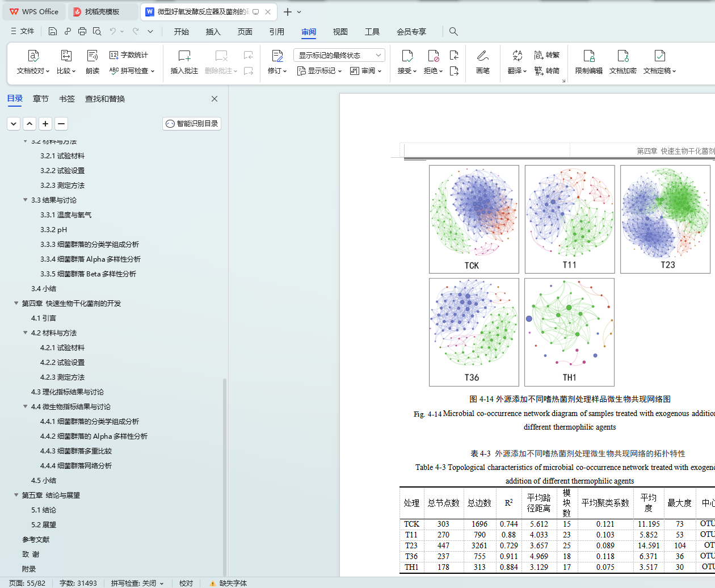Click the 字数: 31493 status bar item
Viewport: 715px width, 588px height.
point(78,583)
